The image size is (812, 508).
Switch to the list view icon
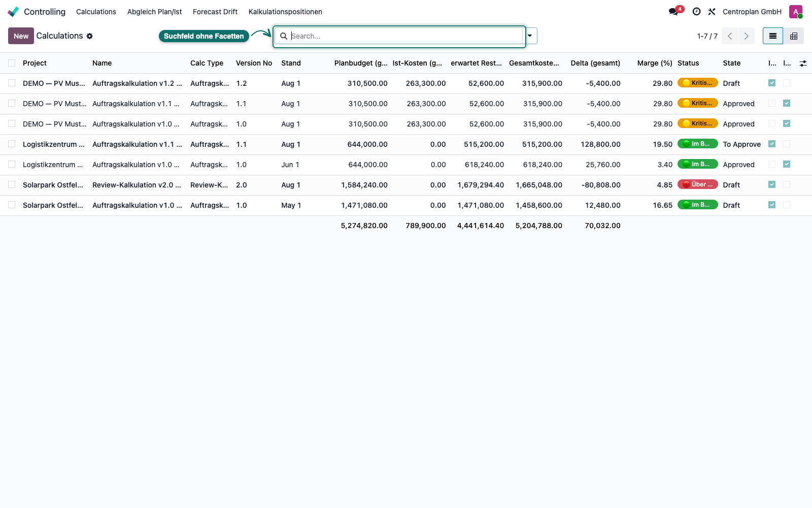(x=773, y=36)
